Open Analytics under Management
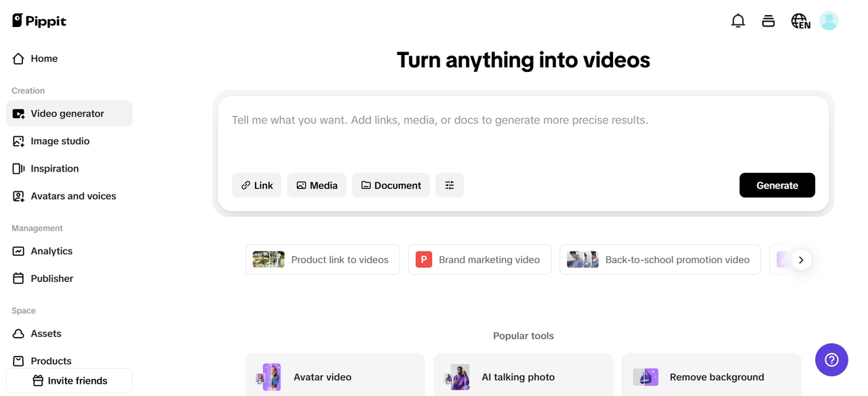This screenshot has width=868, height=396. pos(52,251)
